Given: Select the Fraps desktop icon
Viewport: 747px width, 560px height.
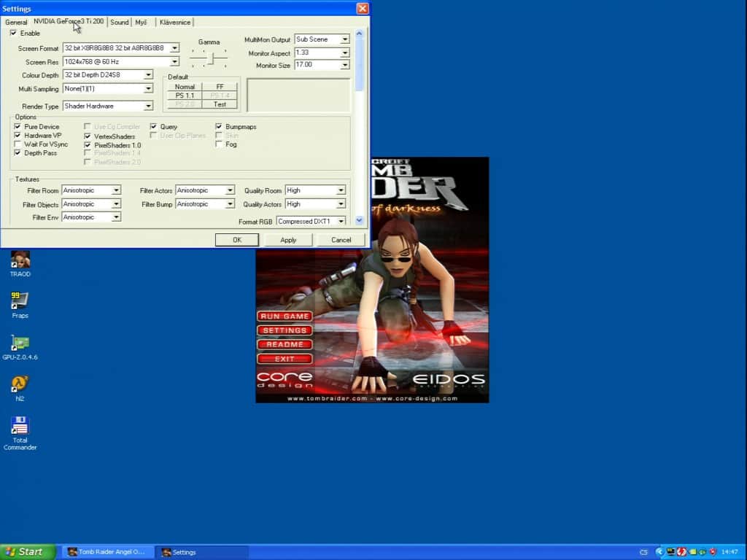Looking at the screenshot, I should [x=20, y=300].
